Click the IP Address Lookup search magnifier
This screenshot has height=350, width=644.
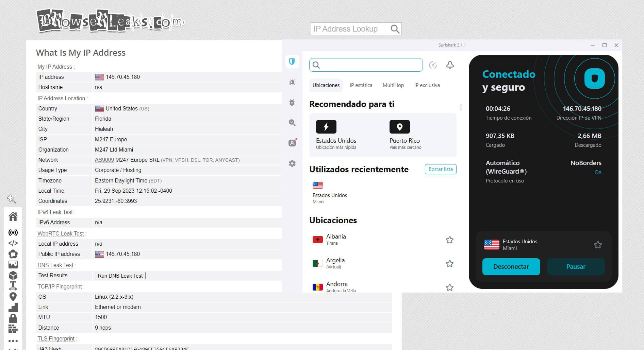click(395, 29)
